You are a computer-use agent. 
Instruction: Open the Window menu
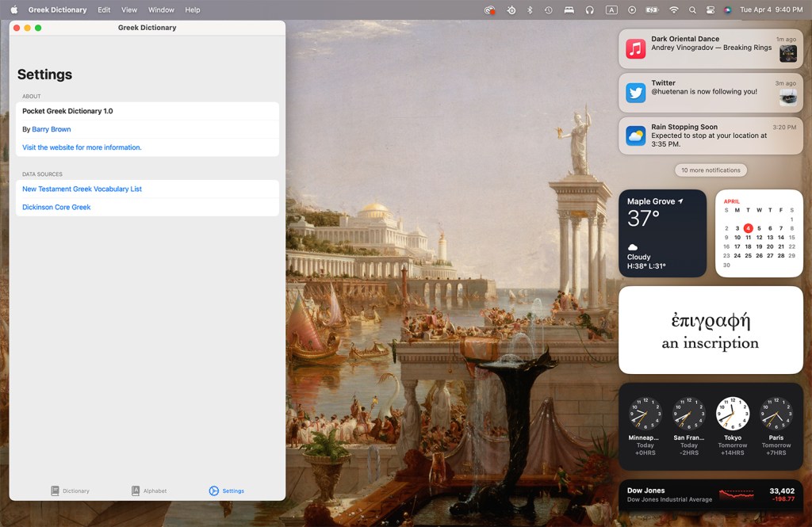coord(161,10)
